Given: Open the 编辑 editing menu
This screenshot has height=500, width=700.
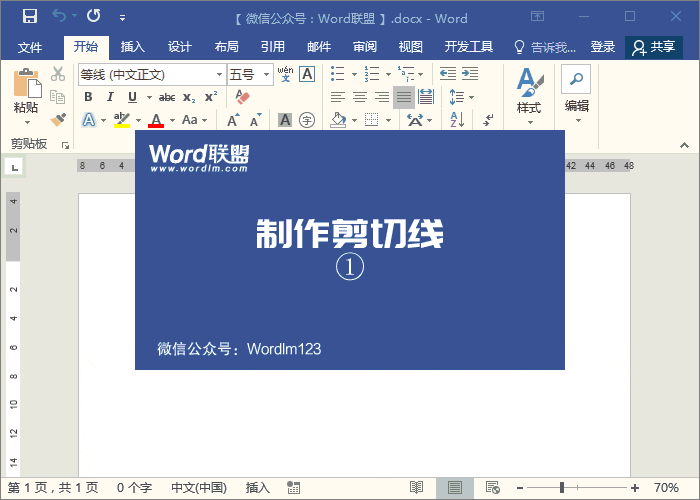Looking at the screenshot, I should [x=576, y=95].
